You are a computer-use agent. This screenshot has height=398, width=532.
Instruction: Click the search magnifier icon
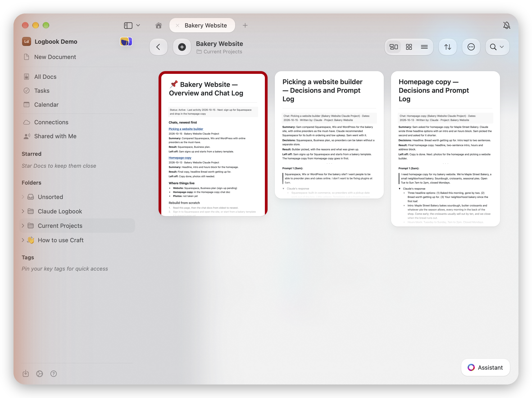click(x=493, y=47)
